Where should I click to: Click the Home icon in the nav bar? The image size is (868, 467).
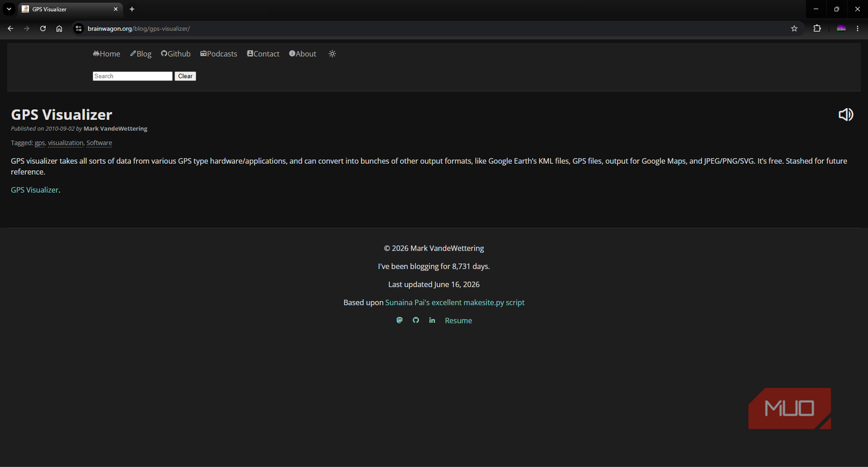point(96,54)
